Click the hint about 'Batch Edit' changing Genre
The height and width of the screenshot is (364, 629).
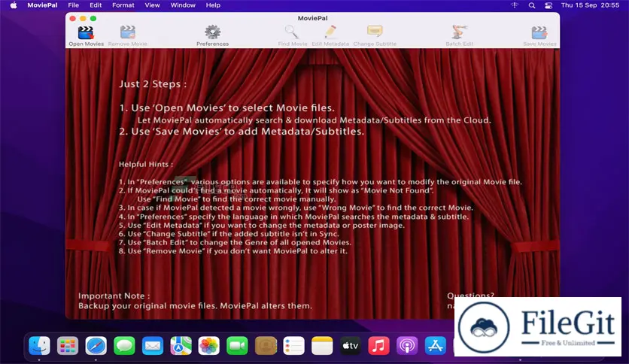(x=235, y=242)
